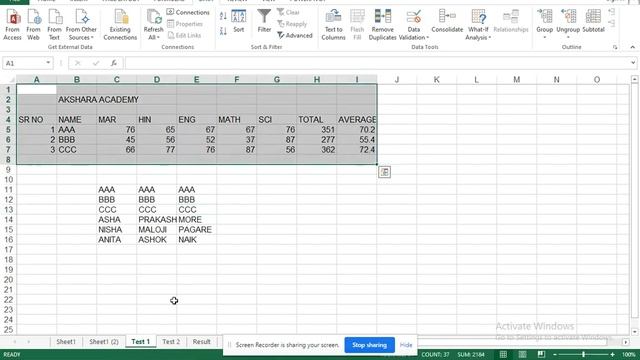
Task: Click horizontal scrollbar right arrow
Action: click(626, 342)
